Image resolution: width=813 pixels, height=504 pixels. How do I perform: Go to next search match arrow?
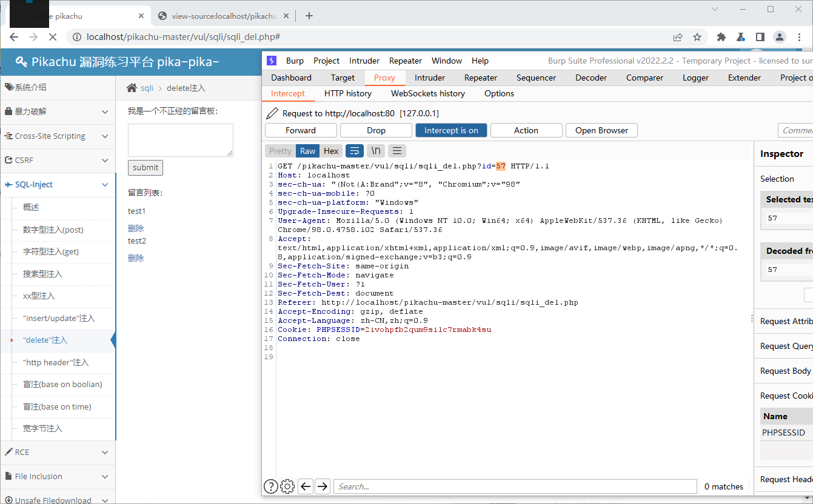[x=323, y=486]
